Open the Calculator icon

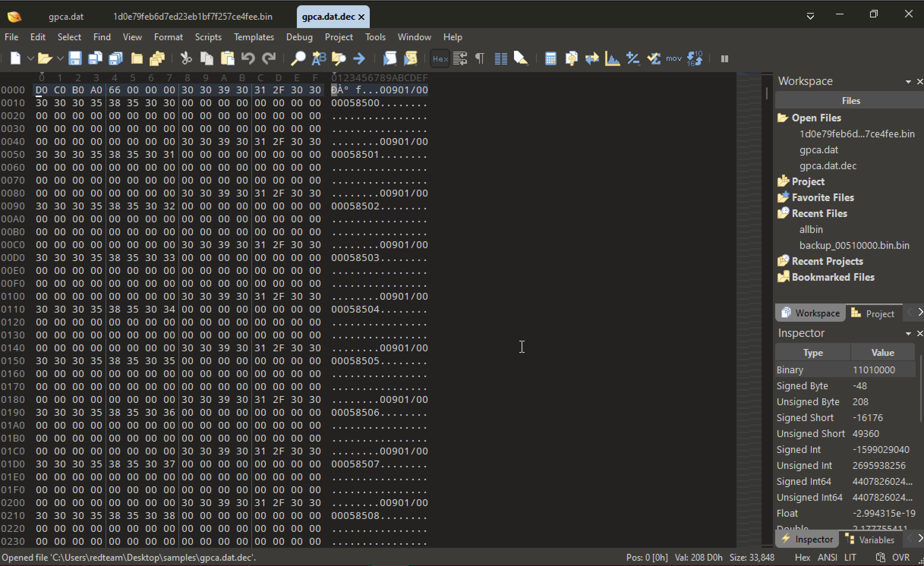(550, 59)
